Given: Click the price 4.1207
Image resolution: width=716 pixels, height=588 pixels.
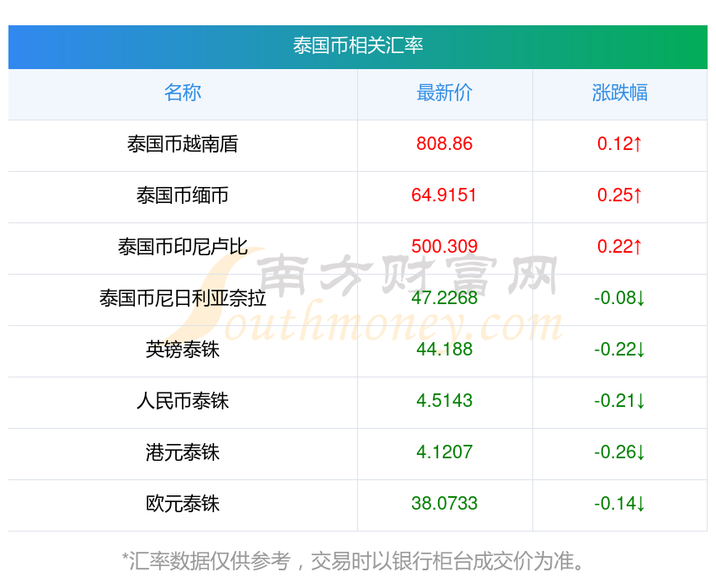Looking at the screenshot, I should click(444, 452).
